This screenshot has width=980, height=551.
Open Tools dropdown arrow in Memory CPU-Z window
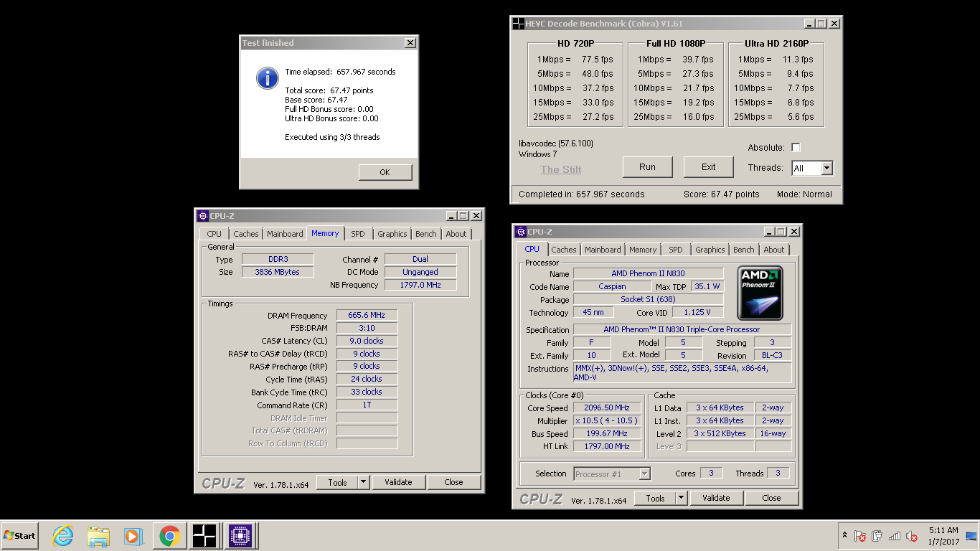(363, 483)
